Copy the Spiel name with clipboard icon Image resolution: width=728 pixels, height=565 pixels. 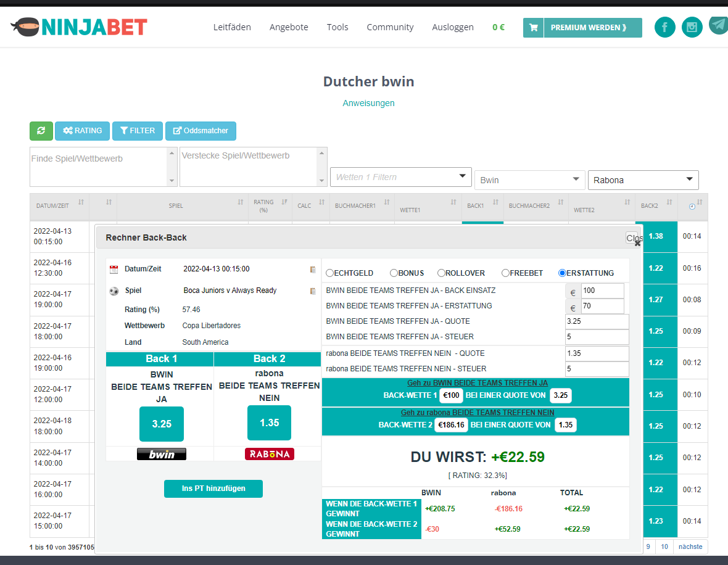click(x=313, y=291)
